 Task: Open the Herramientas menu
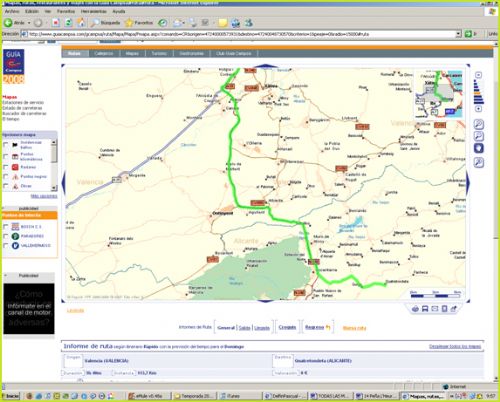click(x=94, y=11)
